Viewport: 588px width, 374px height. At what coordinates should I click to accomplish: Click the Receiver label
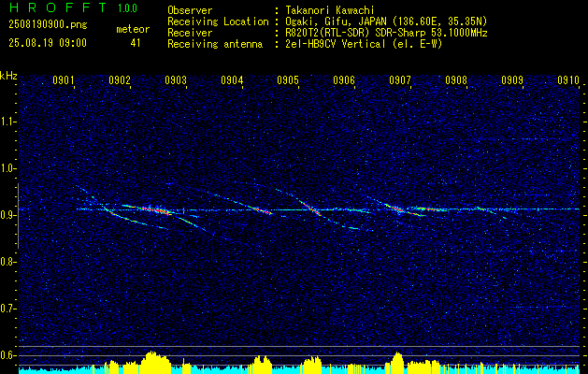[x=190, y=33]
